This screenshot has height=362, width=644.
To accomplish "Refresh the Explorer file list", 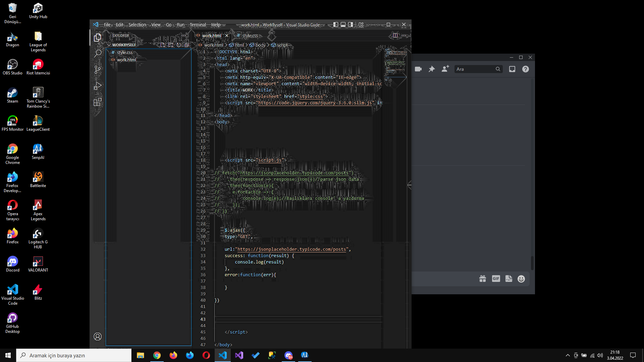I will 179,45.
